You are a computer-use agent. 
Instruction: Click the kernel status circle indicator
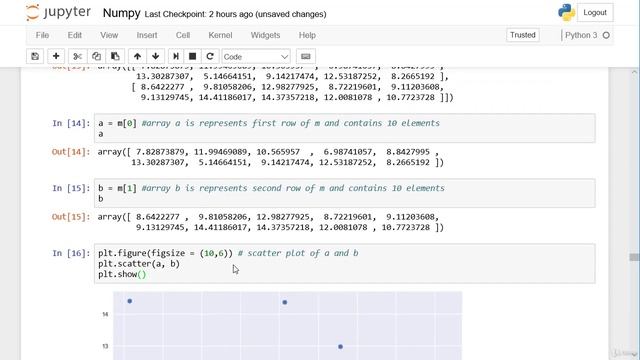coord(606,35)
